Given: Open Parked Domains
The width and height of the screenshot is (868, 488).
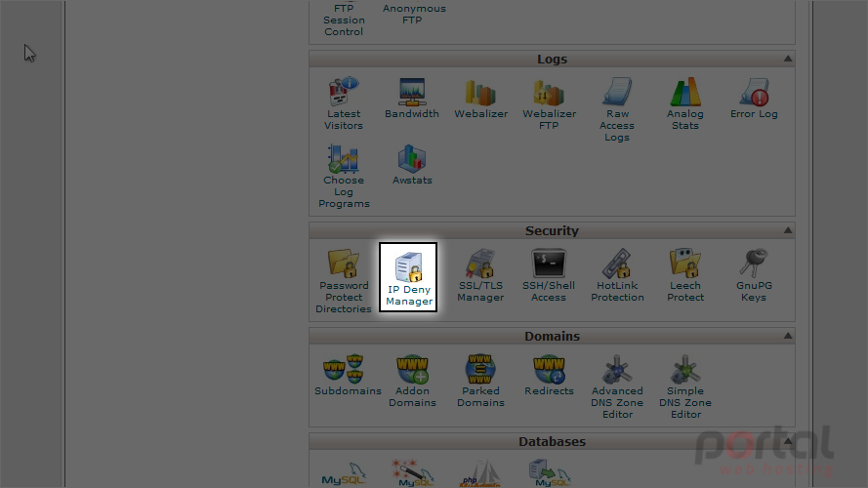Looking at the screenshot, I should click(480, 382).
